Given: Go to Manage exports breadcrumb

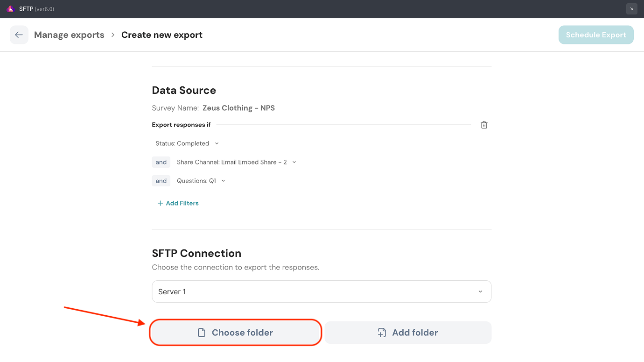Looking at the screenshot, I should click(x=69, y=35).
